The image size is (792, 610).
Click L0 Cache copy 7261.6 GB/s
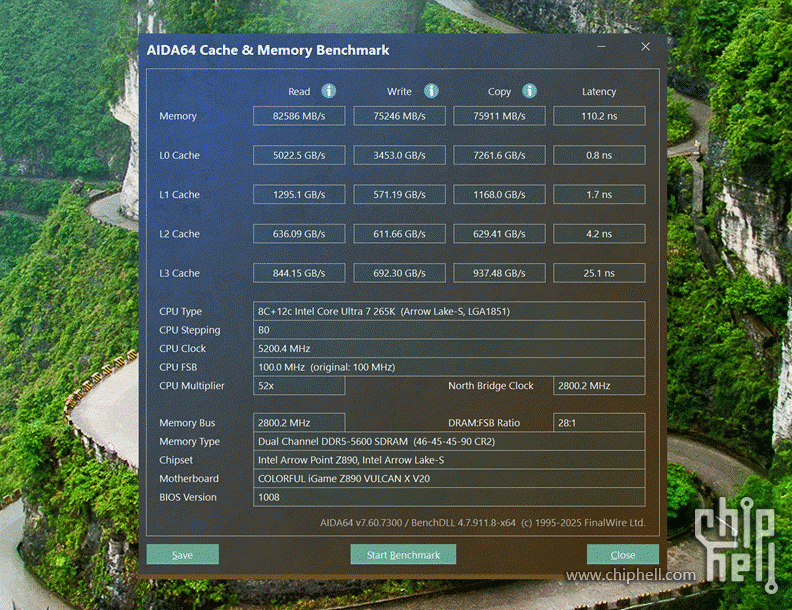click(499, 155)
